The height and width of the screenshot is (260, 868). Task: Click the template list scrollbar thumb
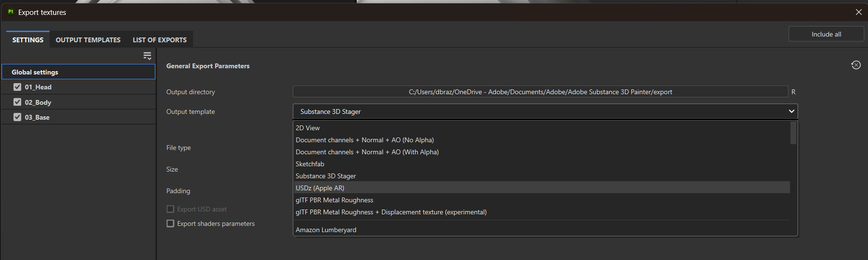(793, 133)
